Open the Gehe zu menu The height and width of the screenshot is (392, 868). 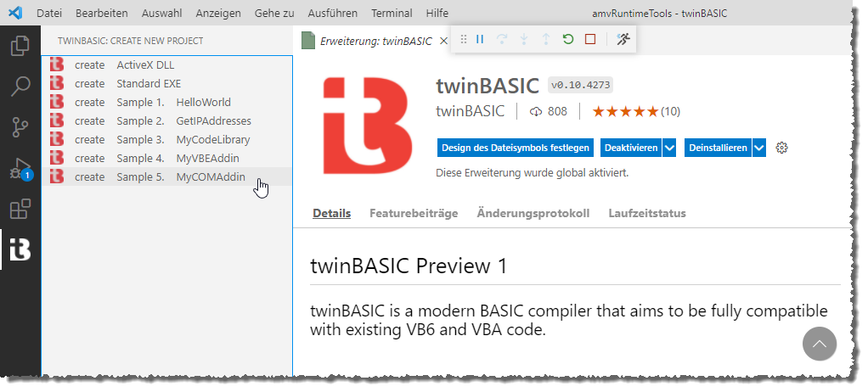(274, 13)
